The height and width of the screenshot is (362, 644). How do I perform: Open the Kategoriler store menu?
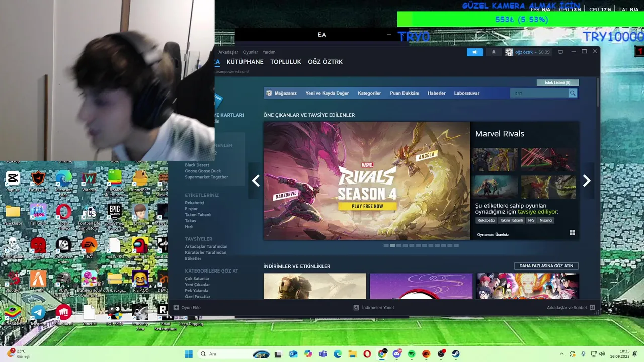[x=369, y=93]
